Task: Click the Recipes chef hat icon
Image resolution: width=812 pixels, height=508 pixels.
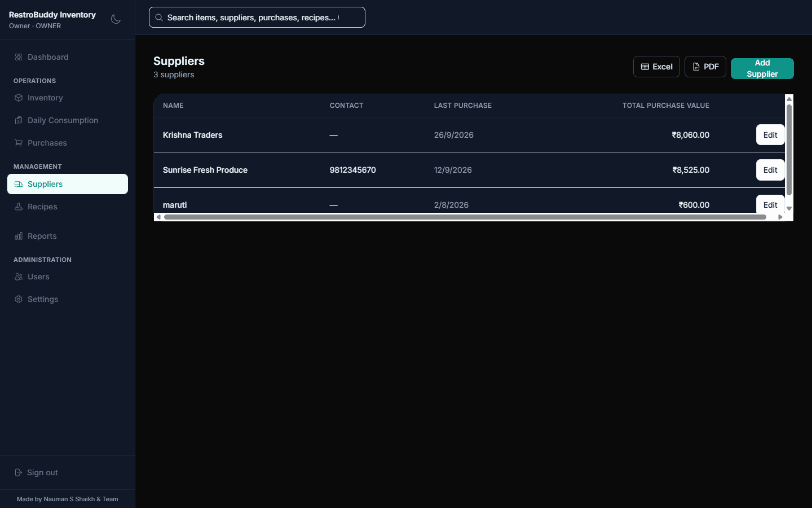Action: coord(19,207)
